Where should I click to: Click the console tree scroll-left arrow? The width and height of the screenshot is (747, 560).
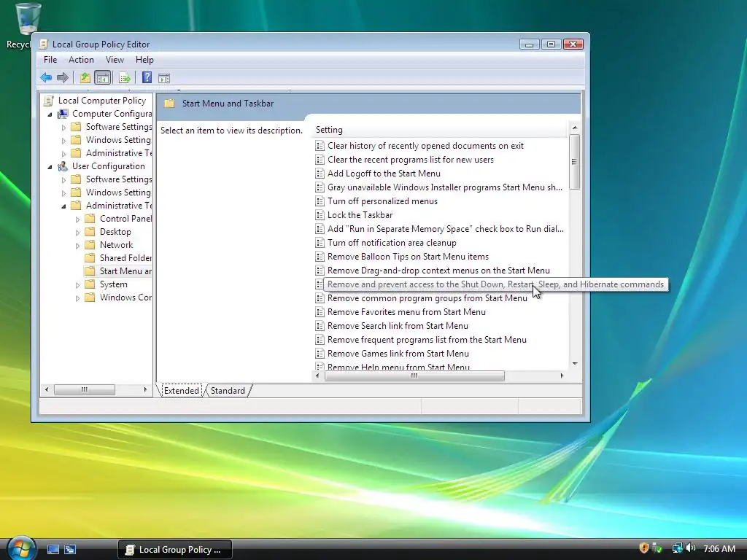click(x=46, y=389)
